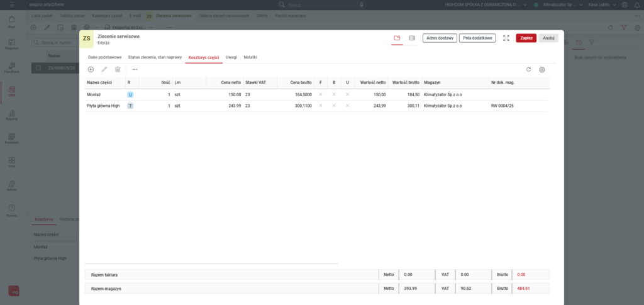The image size is (644, 305).
Task: Toggle the B flag for the Montaż row
Action: click(334, 94)
